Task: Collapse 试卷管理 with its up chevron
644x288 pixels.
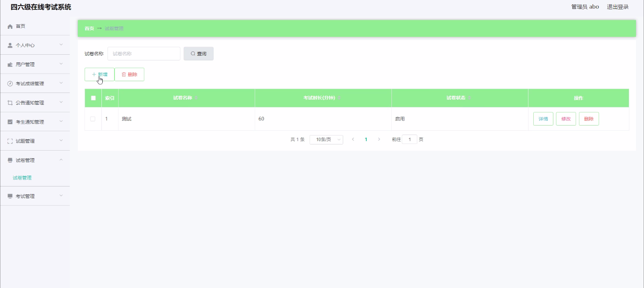Action: point(61,160)
